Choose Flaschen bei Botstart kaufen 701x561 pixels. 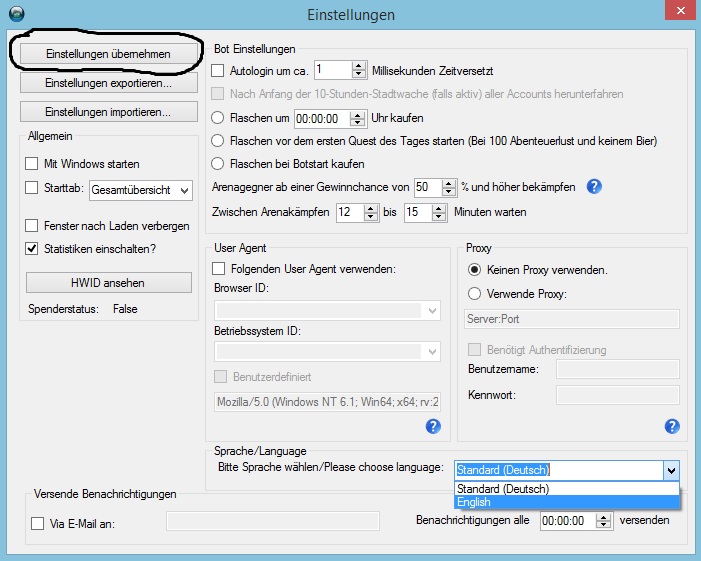(x=218, y=164)
